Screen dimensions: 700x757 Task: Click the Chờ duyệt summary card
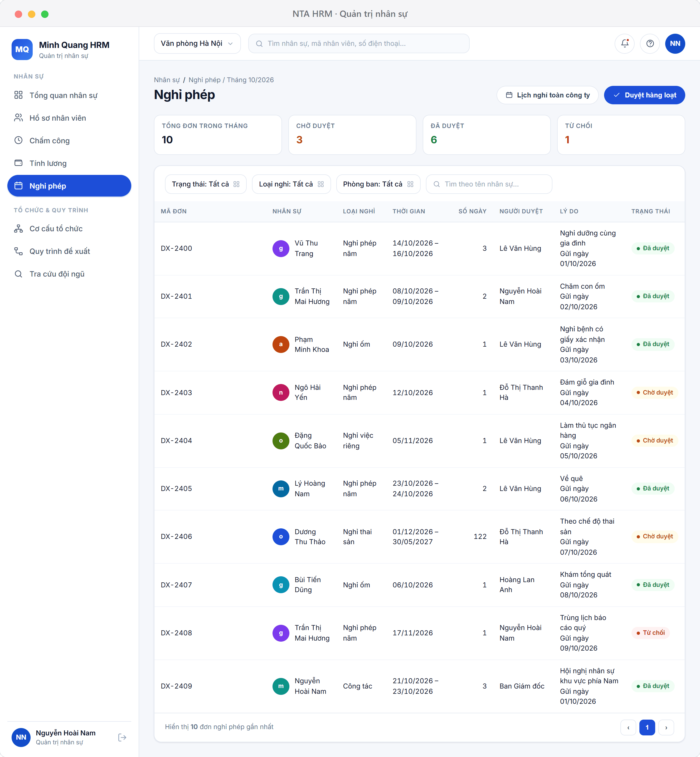tap(352, 135)
